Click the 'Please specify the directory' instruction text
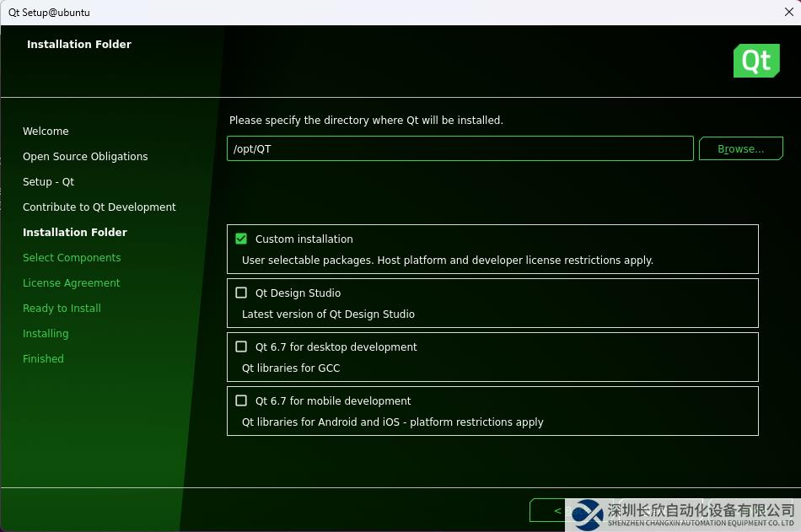The image size is (801, 532). click(366, 120)
